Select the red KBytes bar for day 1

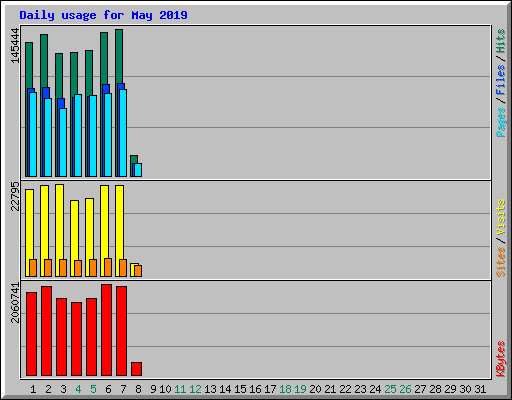(31, 334)
